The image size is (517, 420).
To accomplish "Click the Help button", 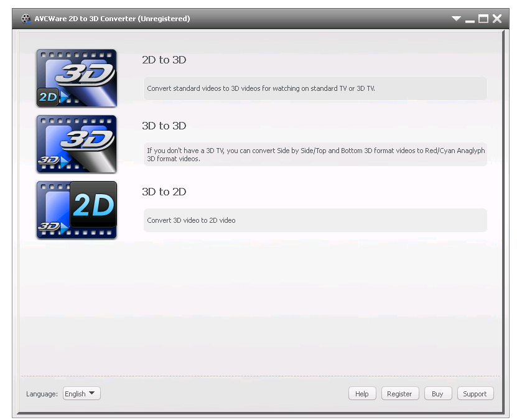I will click(362, 394).
